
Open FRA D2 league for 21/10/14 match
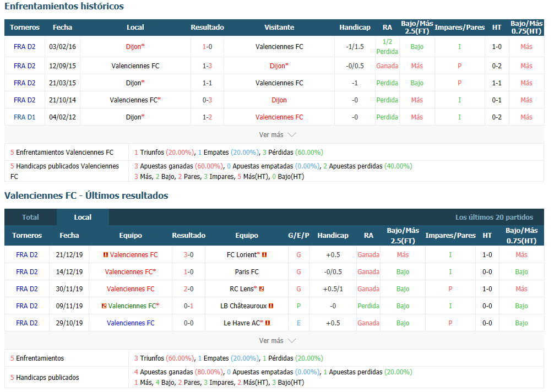(24, 100)
